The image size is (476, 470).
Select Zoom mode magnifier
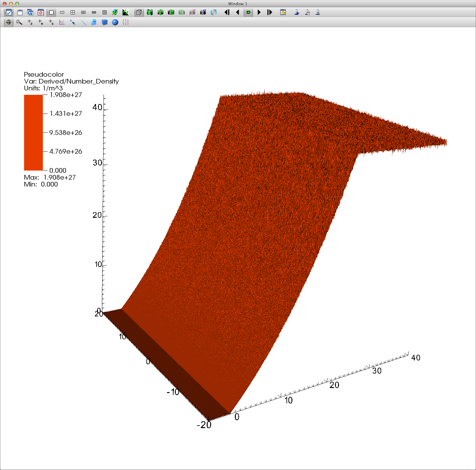(x=19, y=22)
